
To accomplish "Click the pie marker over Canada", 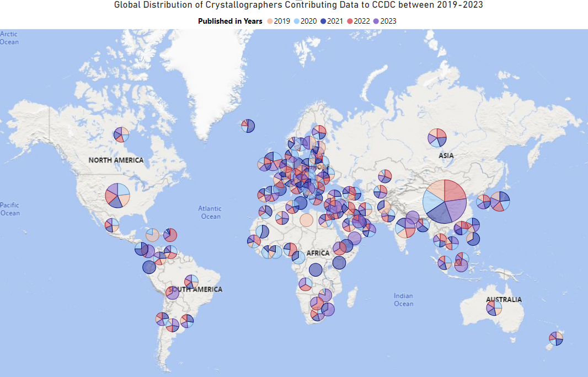I will click(x=121, y=134).
